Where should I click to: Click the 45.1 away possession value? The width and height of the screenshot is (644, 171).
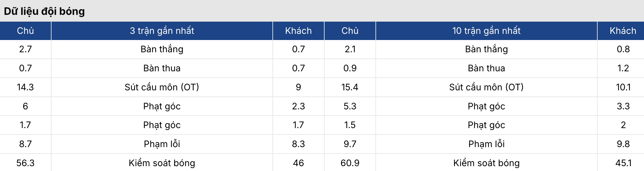click(x=623, y=163)
